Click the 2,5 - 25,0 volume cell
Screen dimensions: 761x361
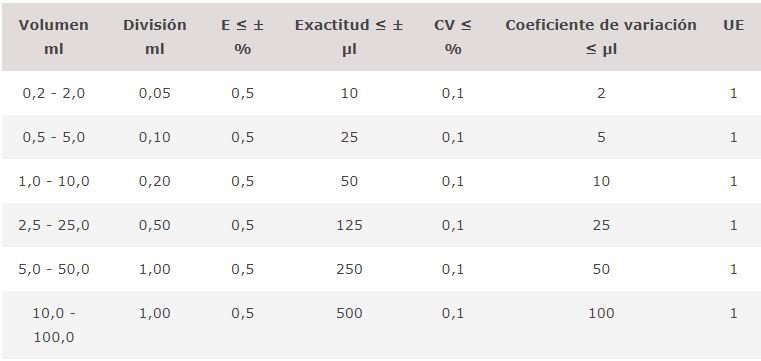(x=53, y=226)
